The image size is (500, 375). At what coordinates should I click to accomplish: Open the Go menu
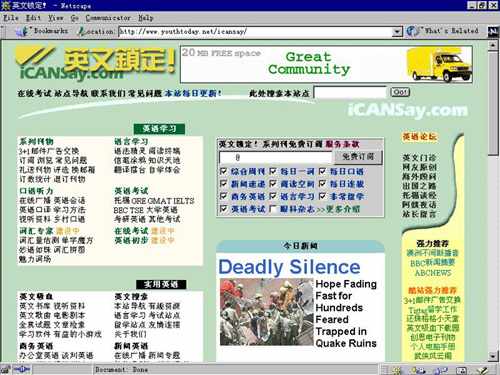(x=75, y=18)
